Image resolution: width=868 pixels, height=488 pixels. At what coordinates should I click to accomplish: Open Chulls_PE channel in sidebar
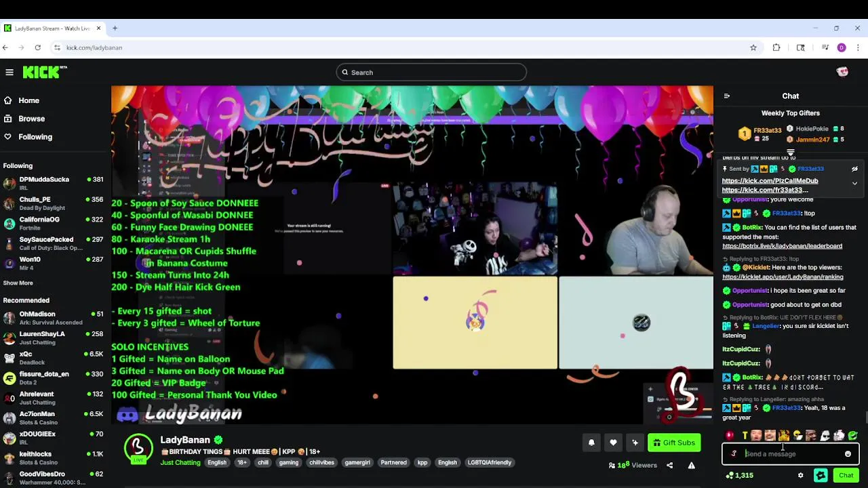(53, 203)
